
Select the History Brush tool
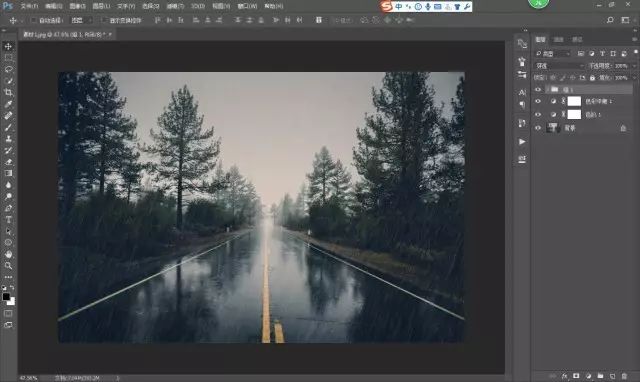click(8, 150)
